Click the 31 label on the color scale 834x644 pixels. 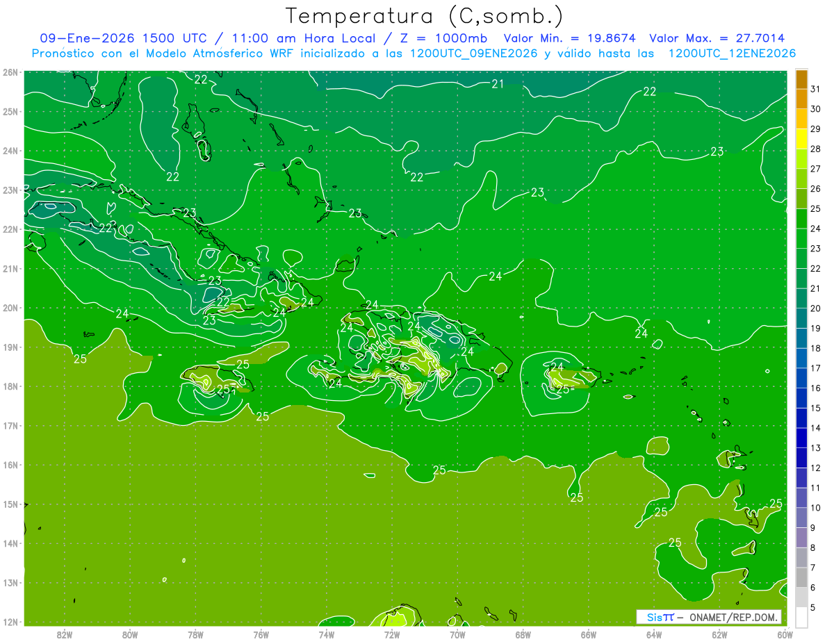[x=816, y=89]
